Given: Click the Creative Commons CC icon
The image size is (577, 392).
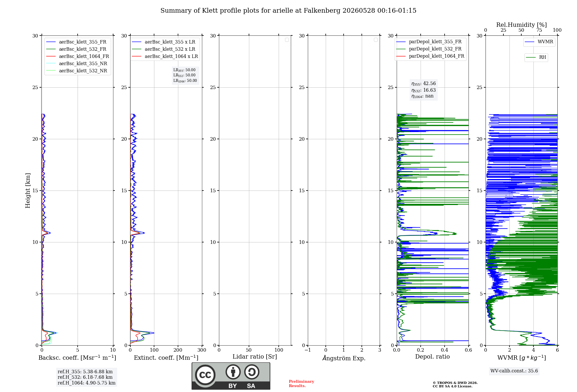Looking at the screenshot, I should coord(205,375).
